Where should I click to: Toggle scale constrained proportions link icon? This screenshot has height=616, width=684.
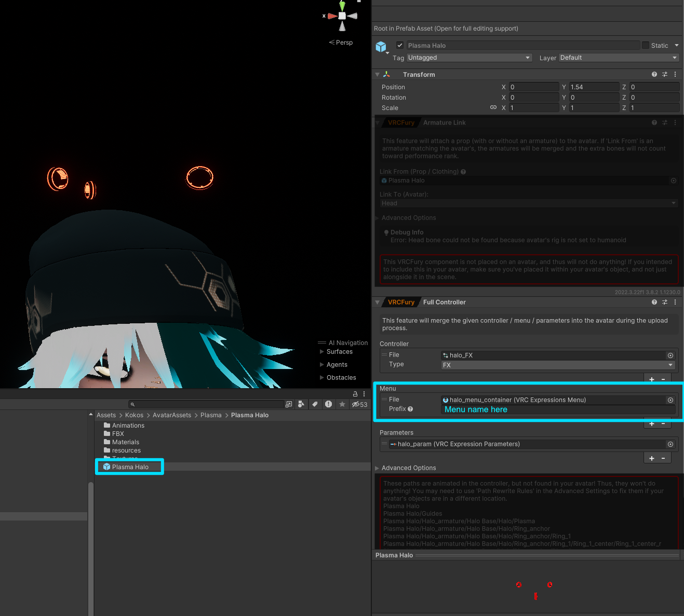coord(493,107)
